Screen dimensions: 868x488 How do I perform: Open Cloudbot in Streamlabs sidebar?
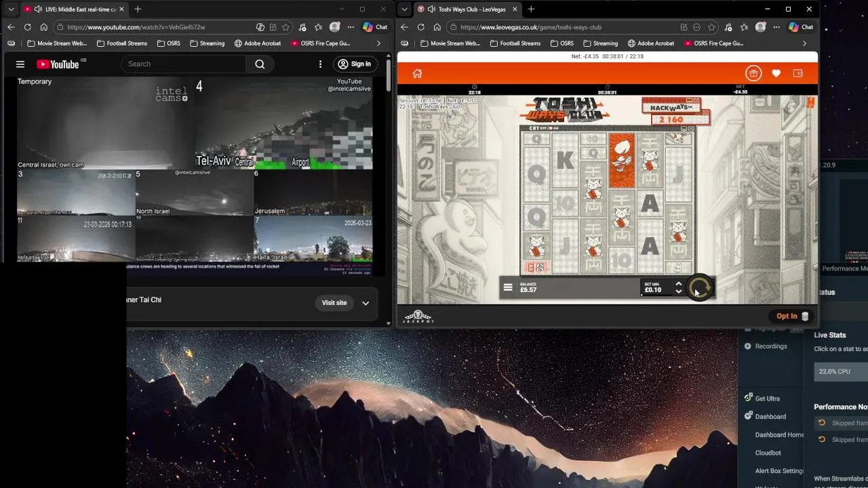[x=768, y=453]
